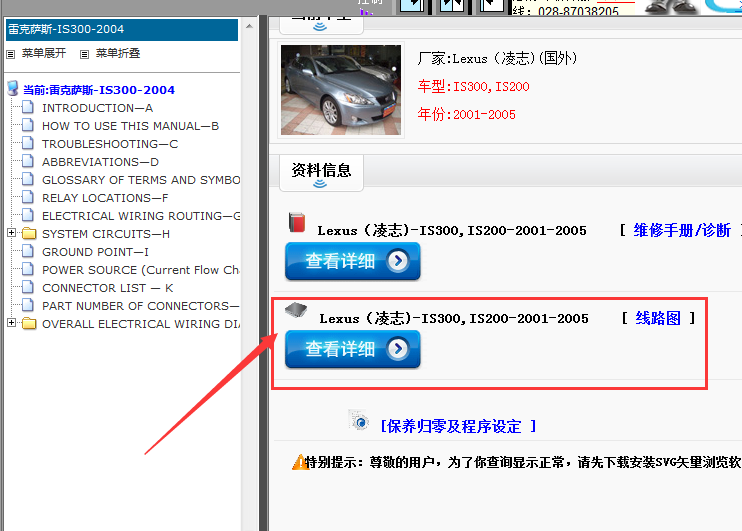
Task: Click the 厂家:Lexus（凌志）(国外) text
Action: pos(497,58)
